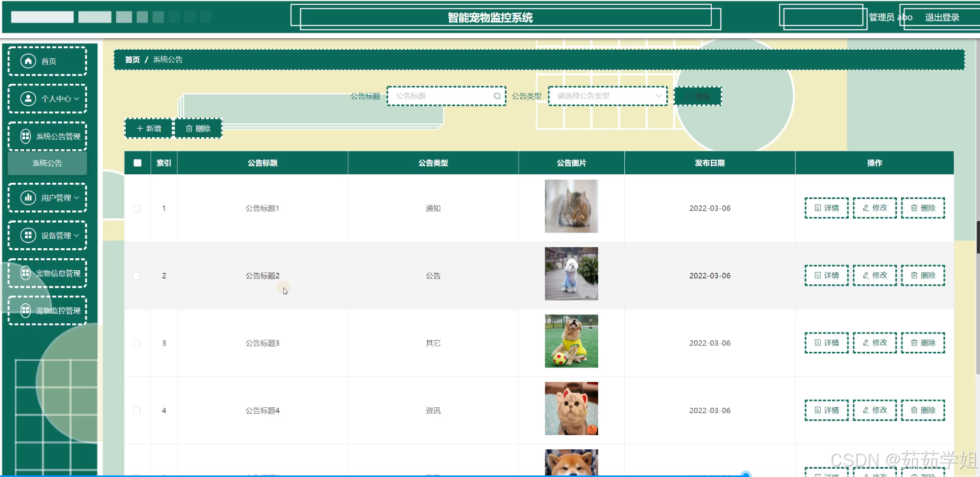Click 删除 button for 公告标题2
The image size is (980, 477).
pyautogui.click(x=923, y=275)
